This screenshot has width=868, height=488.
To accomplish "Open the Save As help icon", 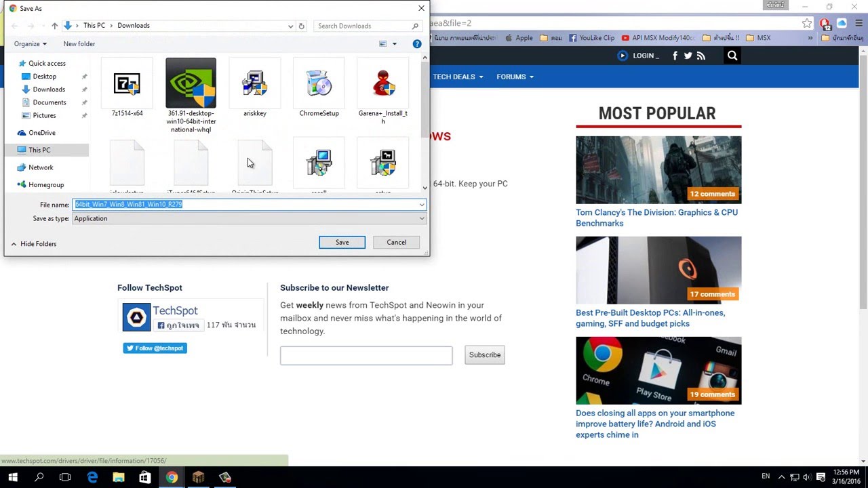I will pyautogui.click(x=417, y=44).
